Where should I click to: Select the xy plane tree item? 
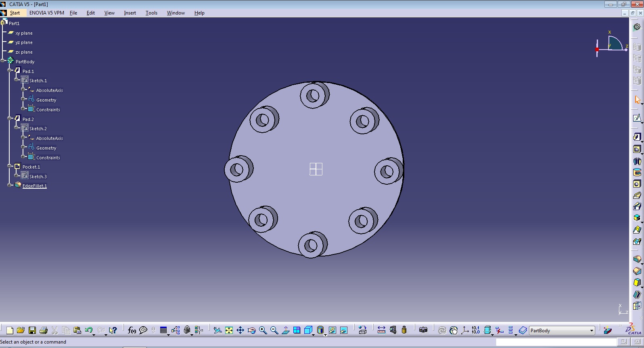click(x=24, y=33)
